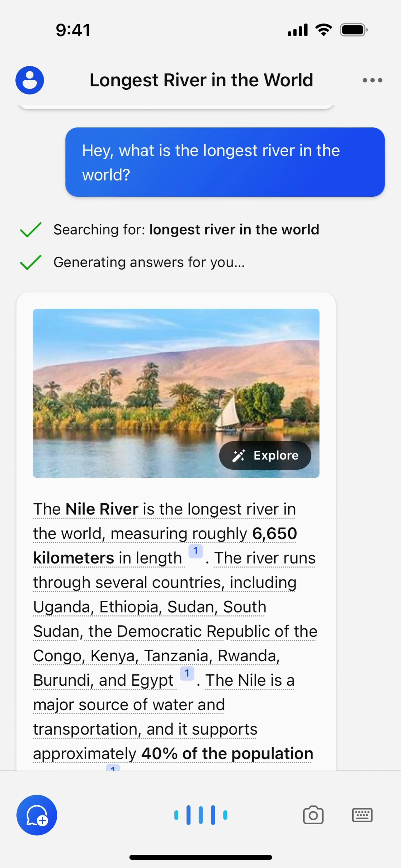Open the user profile avatar icon
401x868 pixels.
[x=30, y=80]
